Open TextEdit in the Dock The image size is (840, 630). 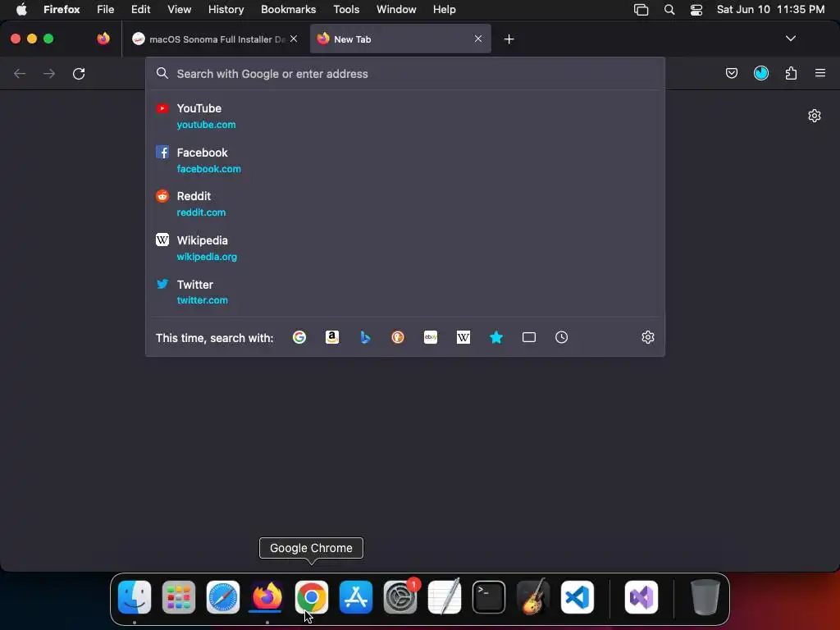pos(445,597)
